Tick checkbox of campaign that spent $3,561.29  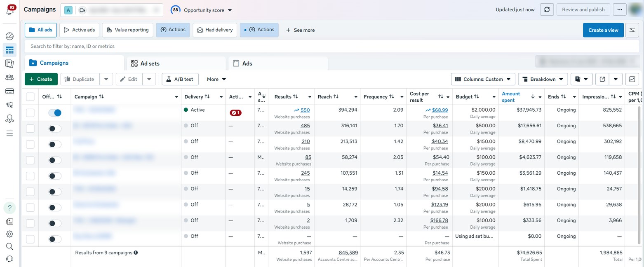click(x=30, y=176)
